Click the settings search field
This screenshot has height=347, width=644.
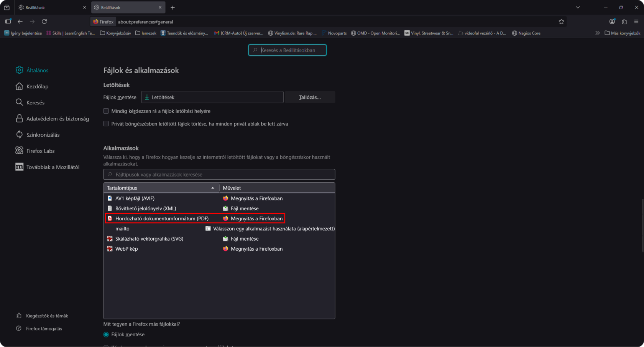pyautogui.click(x=287, y=50)
